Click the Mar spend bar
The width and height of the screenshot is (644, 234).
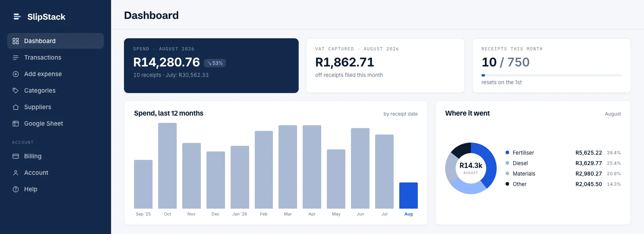pos(288,167)
